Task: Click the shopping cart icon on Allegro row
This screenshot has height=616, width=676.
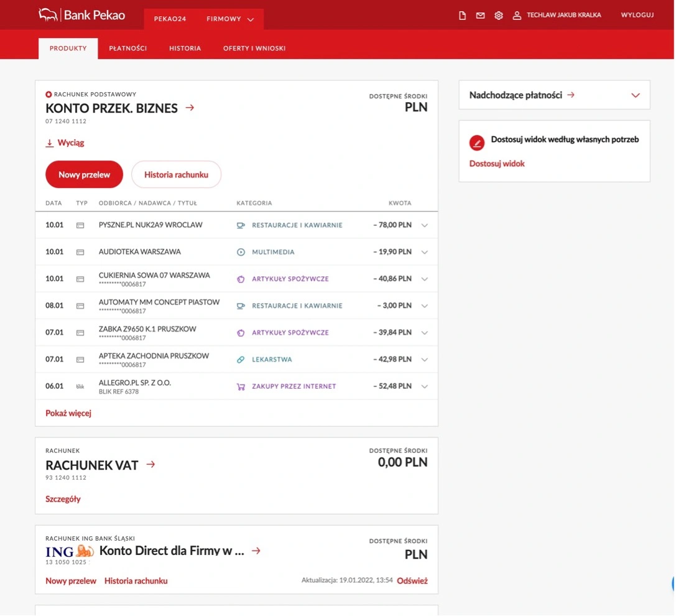Action: pos(241,386)
